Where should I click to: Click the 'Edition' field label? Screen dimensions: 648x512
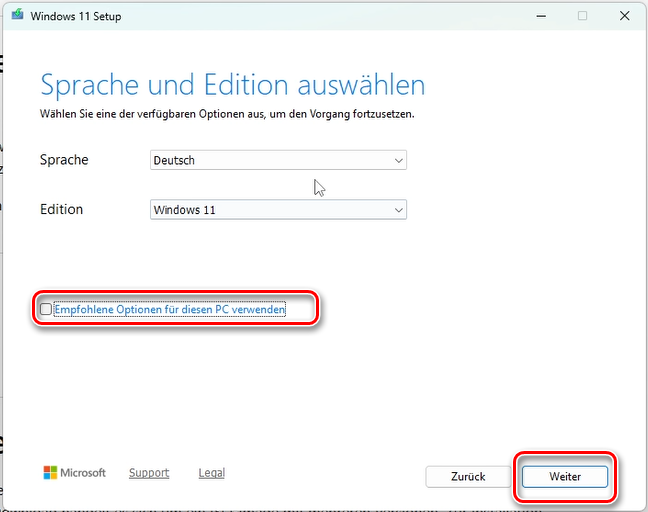62,209
